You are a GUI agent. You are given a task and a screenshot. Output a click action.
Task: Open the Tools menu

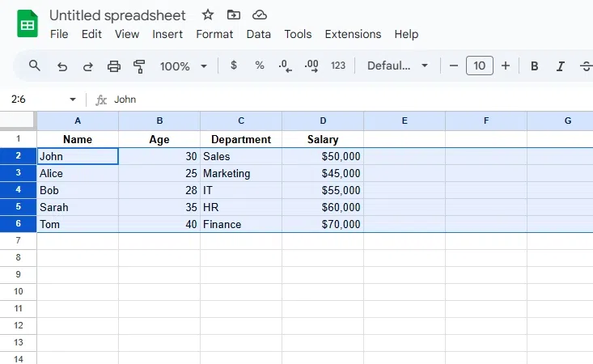298,34
